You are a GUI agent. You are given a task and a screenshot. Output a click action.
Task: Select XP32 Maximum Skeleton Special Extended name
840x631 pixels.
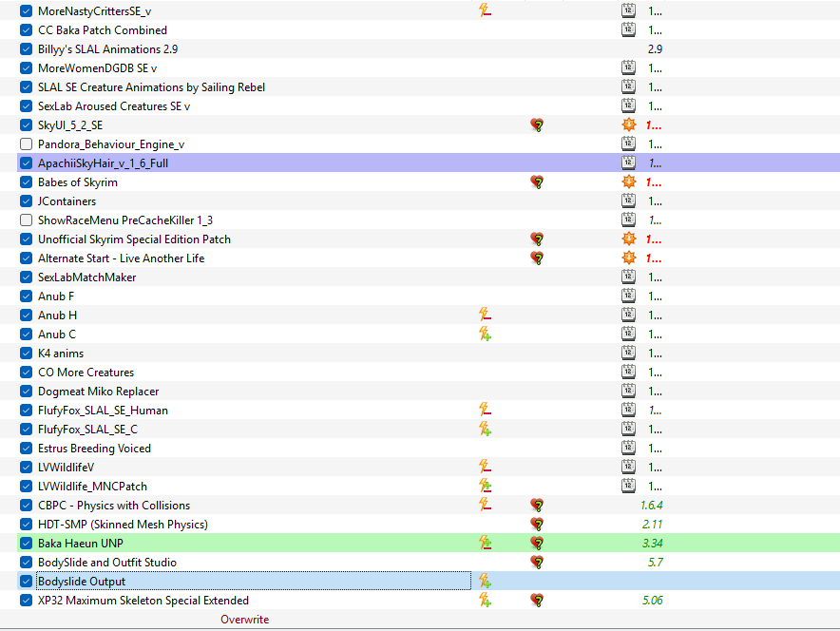point(143,601)
